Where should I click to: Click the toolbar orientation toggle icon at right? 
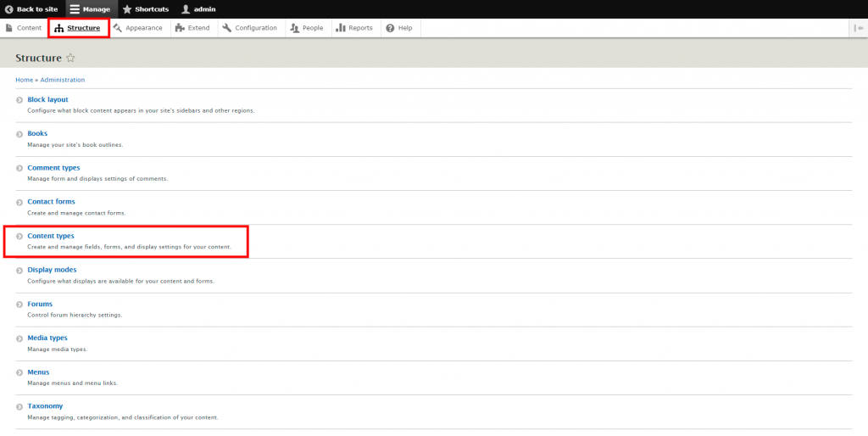[x=859, y=28]
